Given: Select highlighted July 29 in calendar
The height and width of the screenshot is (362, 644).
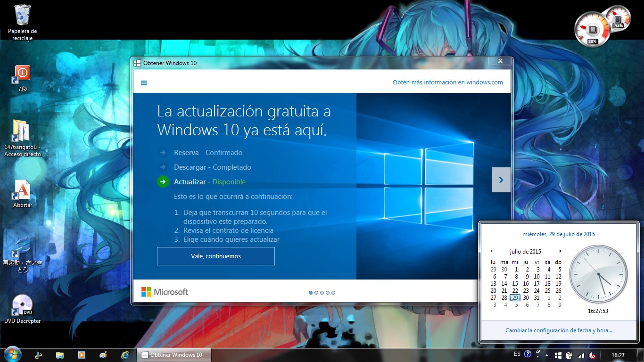Looking at the screenshot, I should tap(515, 298).
